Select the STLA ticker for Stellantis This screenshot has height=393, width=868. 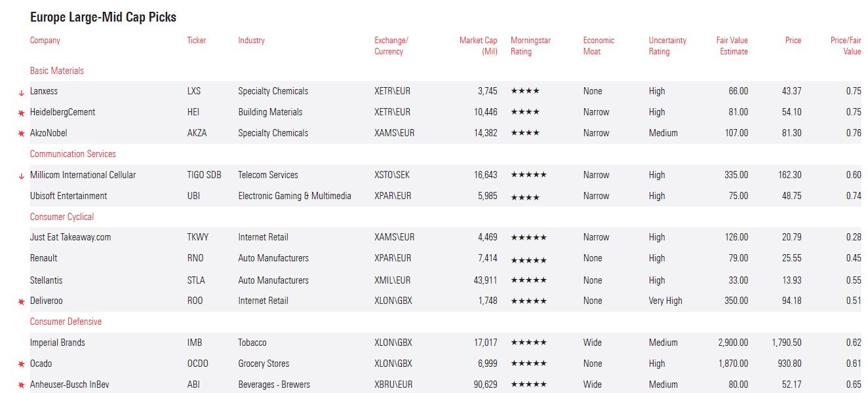[x=196, y=280]
